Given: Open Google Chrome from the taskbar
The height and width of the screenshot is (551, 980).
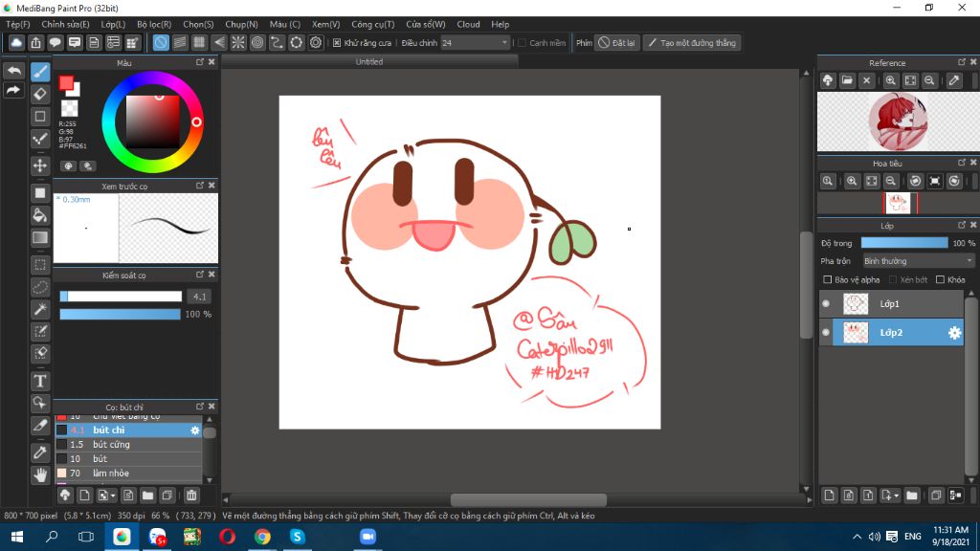Looking at the screenshot, I should point(262,537).
